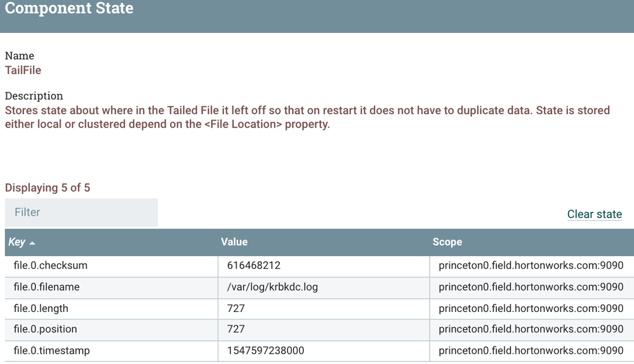Screen dimensions: 634x364
Task: Click the /var/log/krbkdc.log value cell
Action: (272, 287)
